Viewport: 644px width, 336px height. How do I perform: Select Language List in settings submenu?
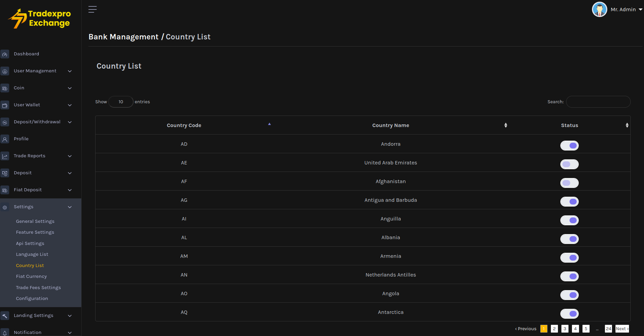point(32,254)
